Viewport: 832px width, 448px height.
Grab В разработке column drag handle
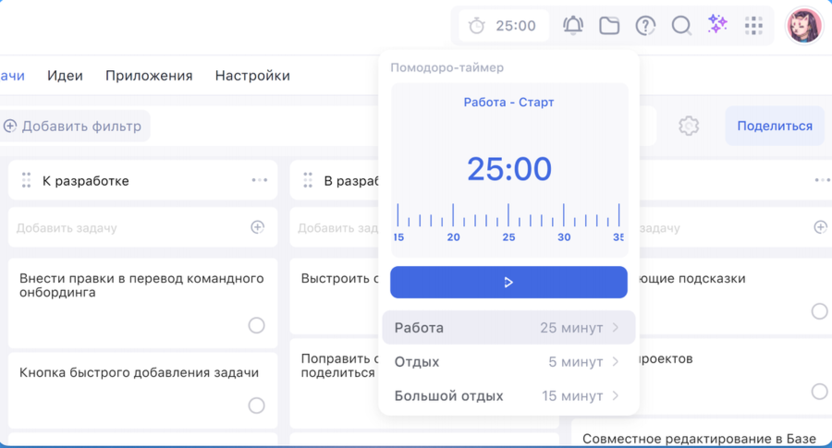(x=308, y=180)
